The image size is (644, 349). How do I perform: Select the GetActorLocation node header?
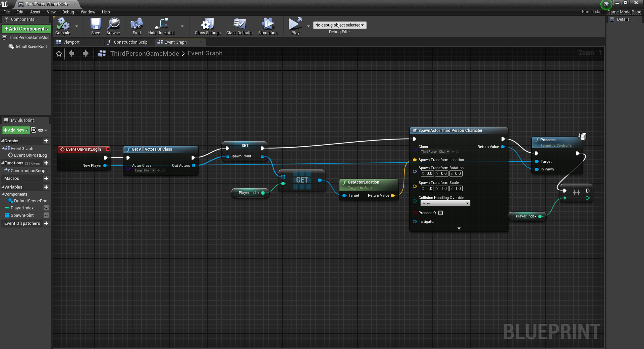coord(369,185)
